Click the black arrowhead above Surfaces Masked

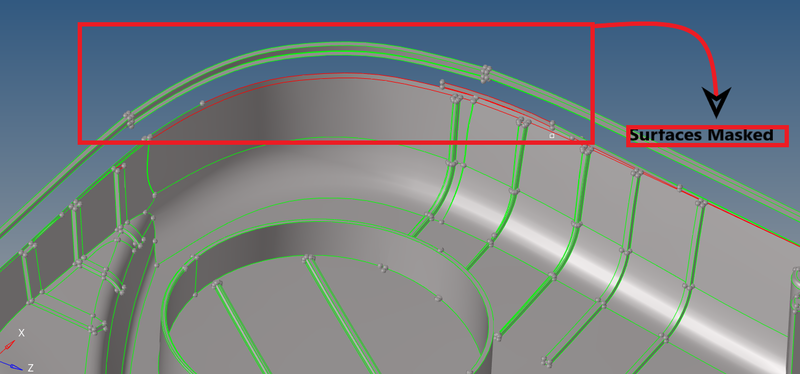coord(717,102)
